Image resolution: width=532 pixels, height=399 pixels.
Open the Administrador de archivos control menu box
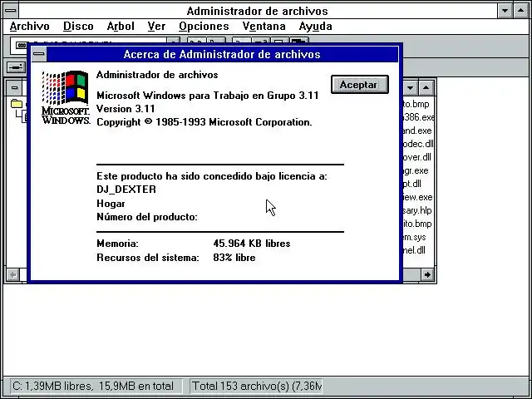click(x=11, y=11)
